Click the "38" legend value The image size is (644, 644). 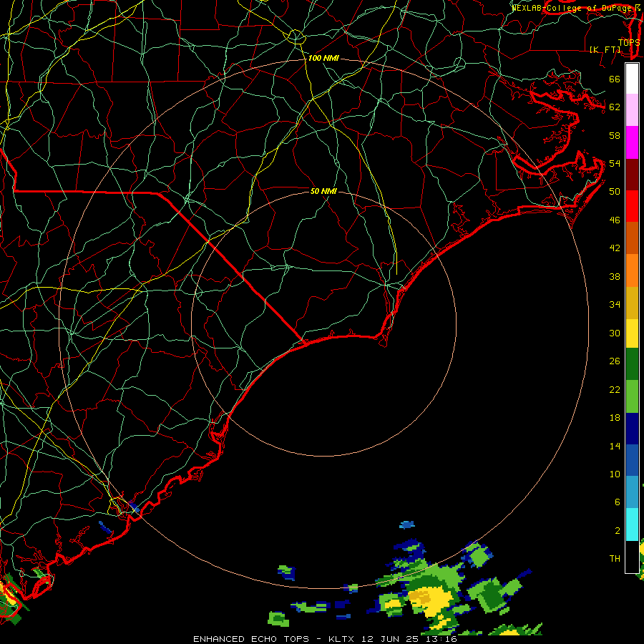[615, 276]
